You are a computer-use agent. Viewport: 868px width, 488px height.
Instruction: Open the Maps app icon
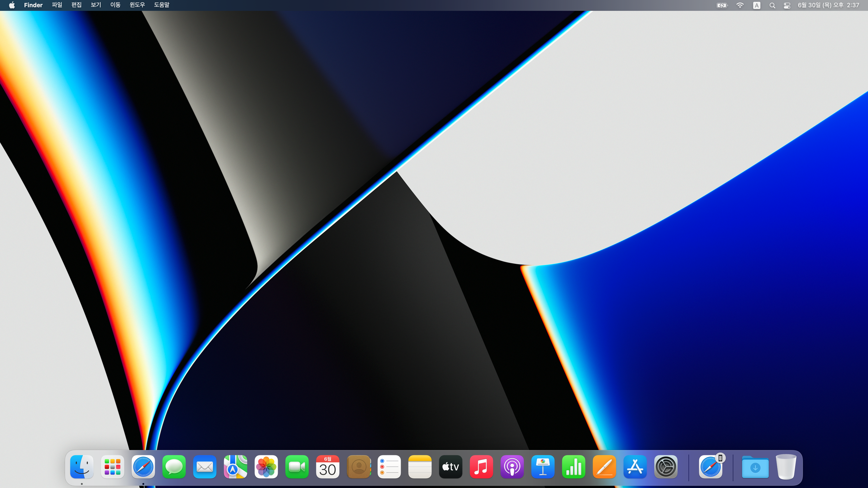(235, 467)
